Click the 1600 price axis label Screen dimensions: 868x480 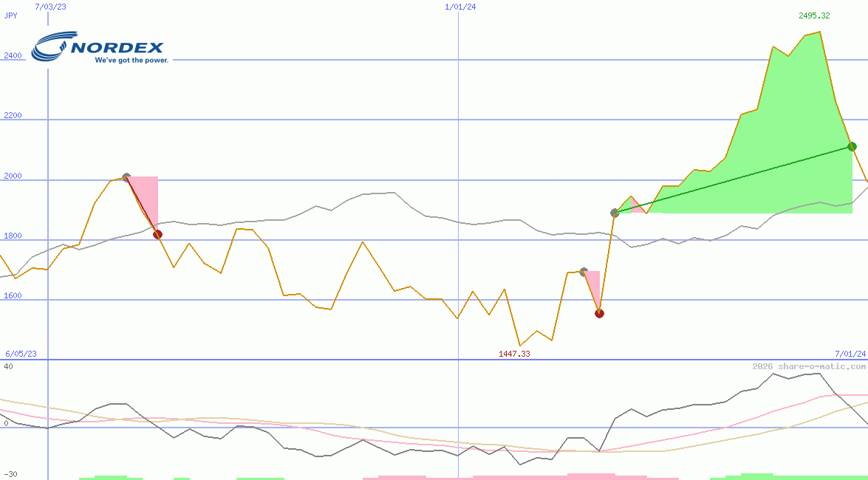[13, 295]
